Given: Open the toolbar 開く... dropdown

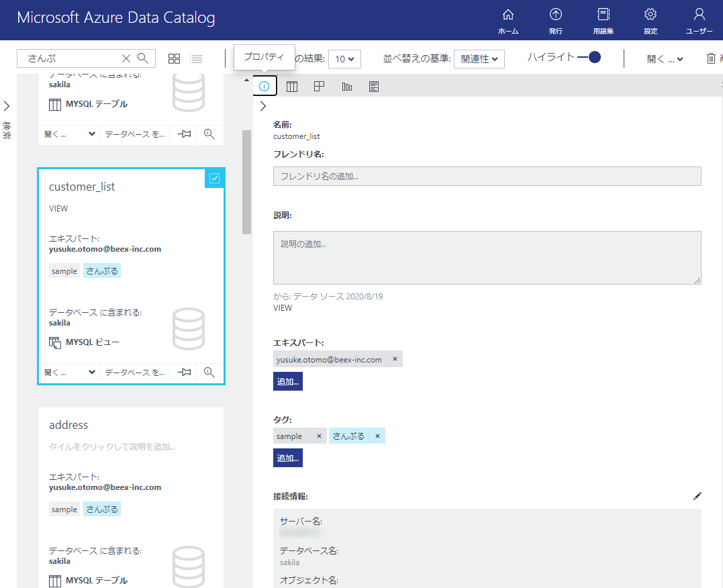Looking at the screenshot, I should point(665,59).
